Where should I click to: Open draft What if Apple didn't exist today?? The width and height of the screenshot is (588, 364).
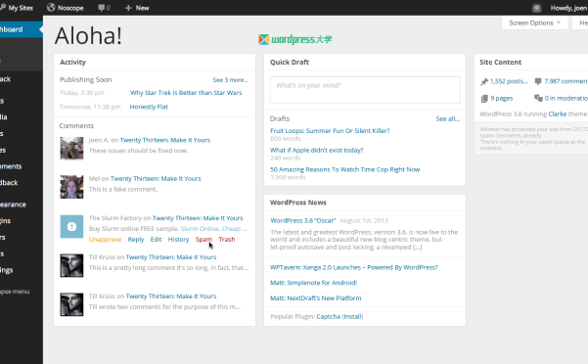(x=317, y=151)
